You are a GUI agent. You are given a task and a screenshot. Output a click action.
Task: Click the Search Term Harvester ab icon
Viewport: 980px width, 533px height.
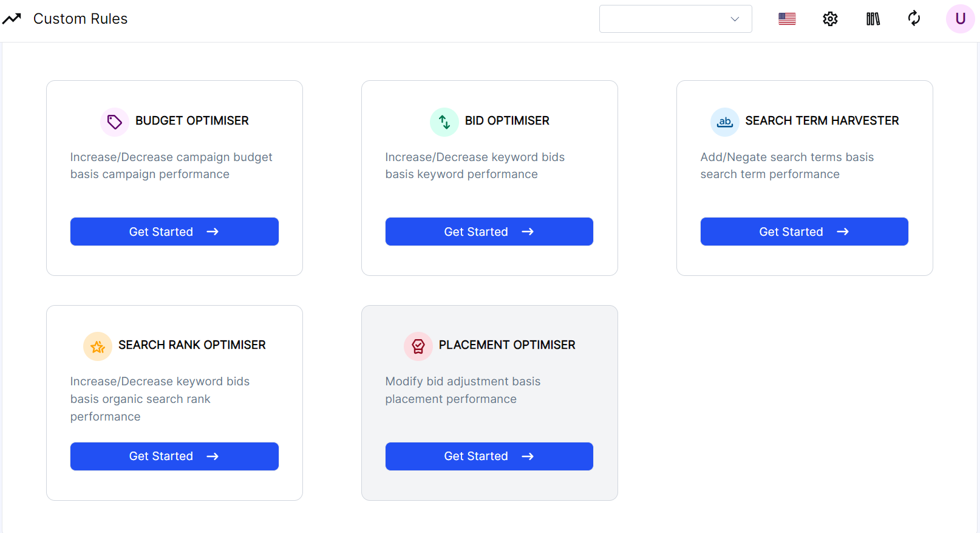tap(724, 122)
